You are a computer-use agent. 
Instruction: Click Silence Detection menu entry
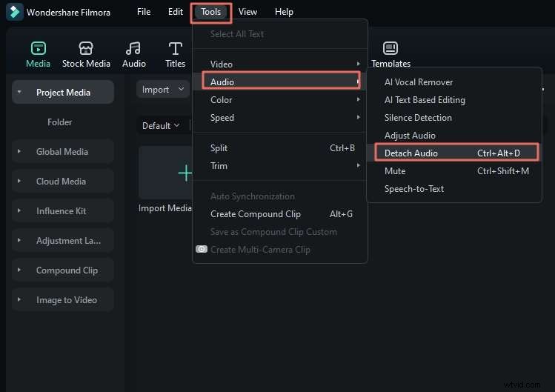pos(417,118)
